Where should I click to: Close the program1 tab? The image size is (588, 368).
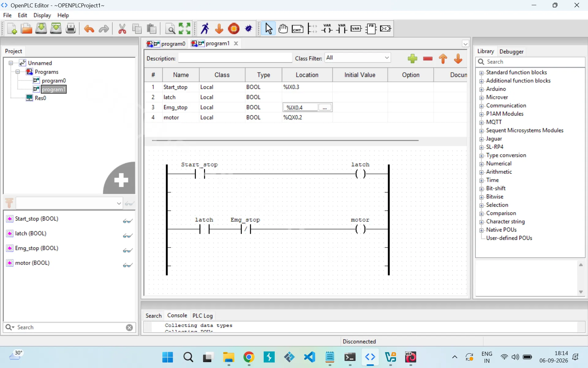(x=236, y=43)
